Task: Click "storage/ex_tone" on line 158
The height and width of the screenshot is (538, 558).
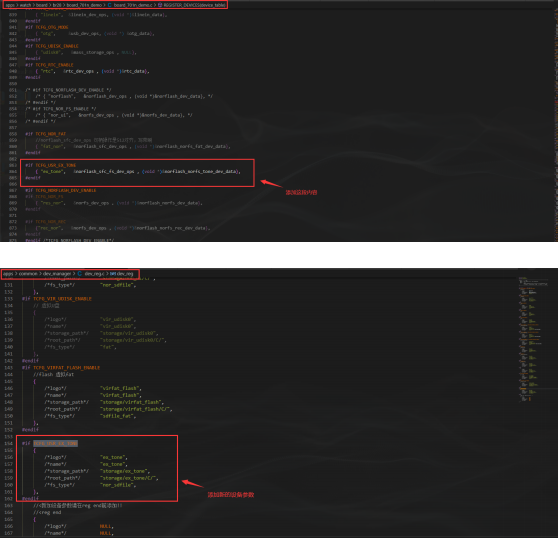Action: click(x=124, y=471)
